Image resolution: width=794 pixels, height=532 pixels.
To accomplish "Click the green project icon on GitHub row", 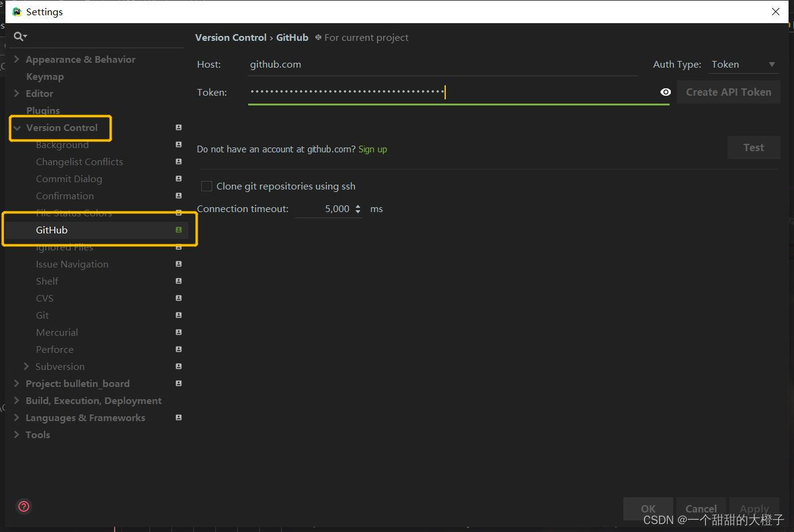I will [x=179, y=230].
